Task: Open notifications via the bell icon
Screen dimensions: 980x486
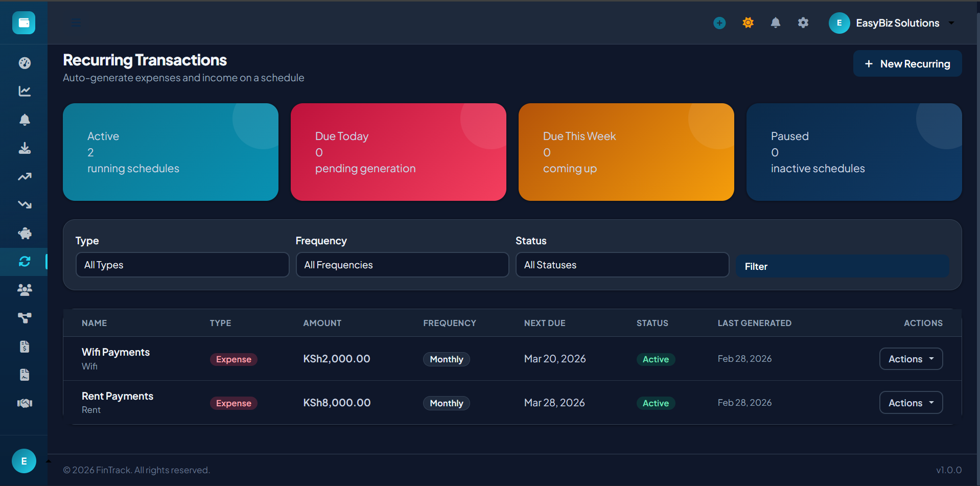Action: click(775, 22)
